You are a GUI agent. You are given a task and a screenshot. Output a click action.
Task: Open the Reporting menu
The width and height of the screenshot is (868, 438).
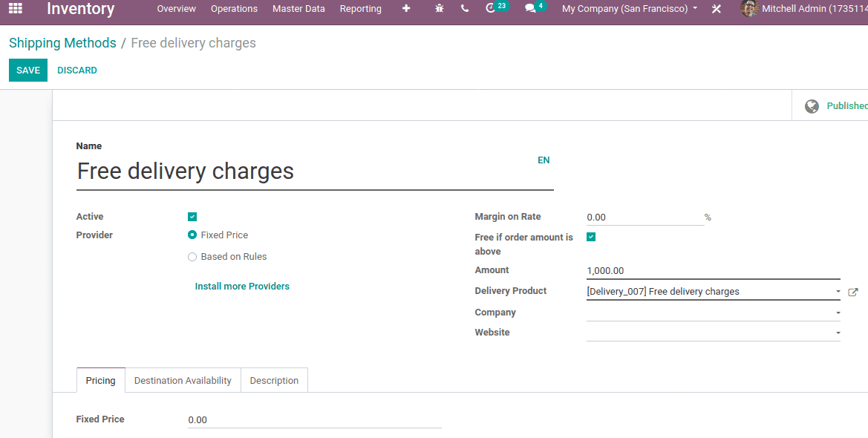(x=360, y=9)
